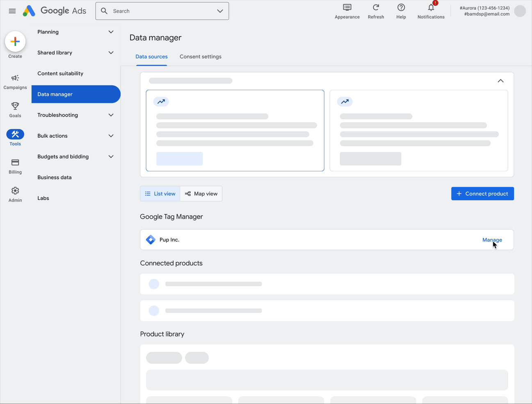Click into the Search field
This screenshot has width=532, height=404.
[162, 11]
